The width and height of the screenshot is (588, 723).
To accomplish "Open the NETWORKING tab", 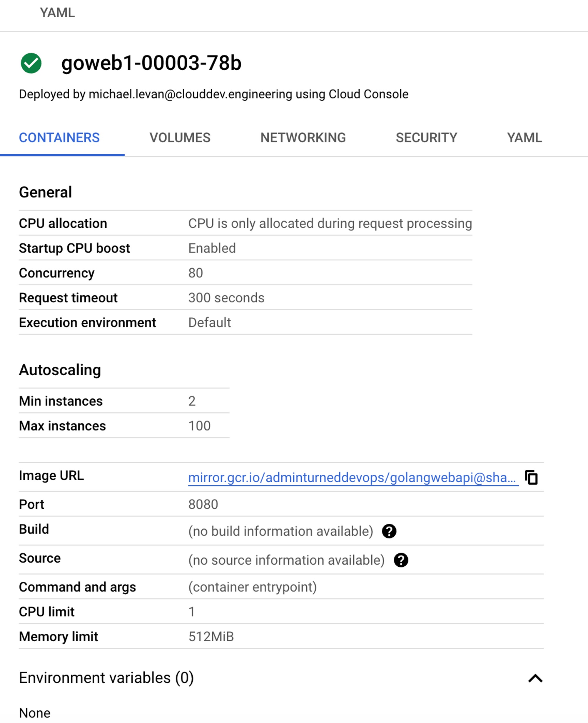I will (303, 138).
